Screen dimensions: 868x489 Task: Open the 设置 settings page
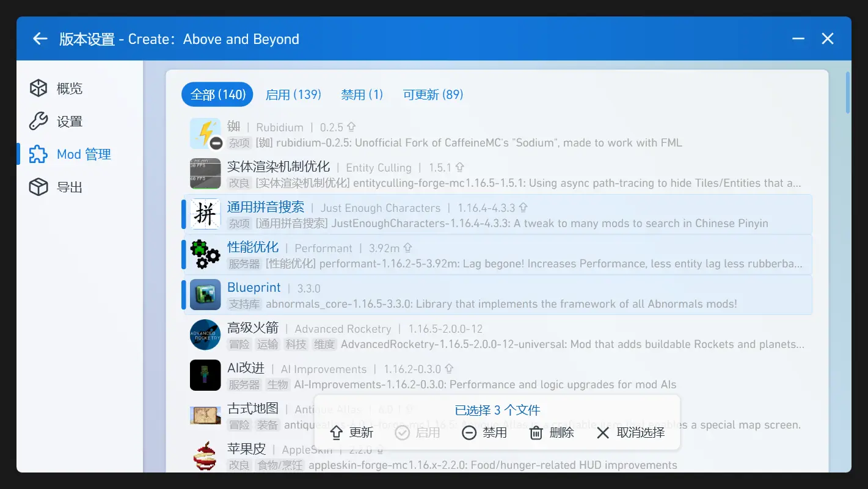tap(69, 121)
